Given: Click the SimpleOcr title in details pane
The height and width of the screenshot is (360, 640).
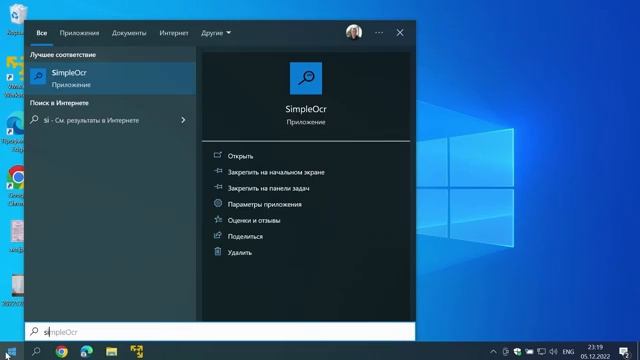Looking at the screenshot, I should pos(306,109).
